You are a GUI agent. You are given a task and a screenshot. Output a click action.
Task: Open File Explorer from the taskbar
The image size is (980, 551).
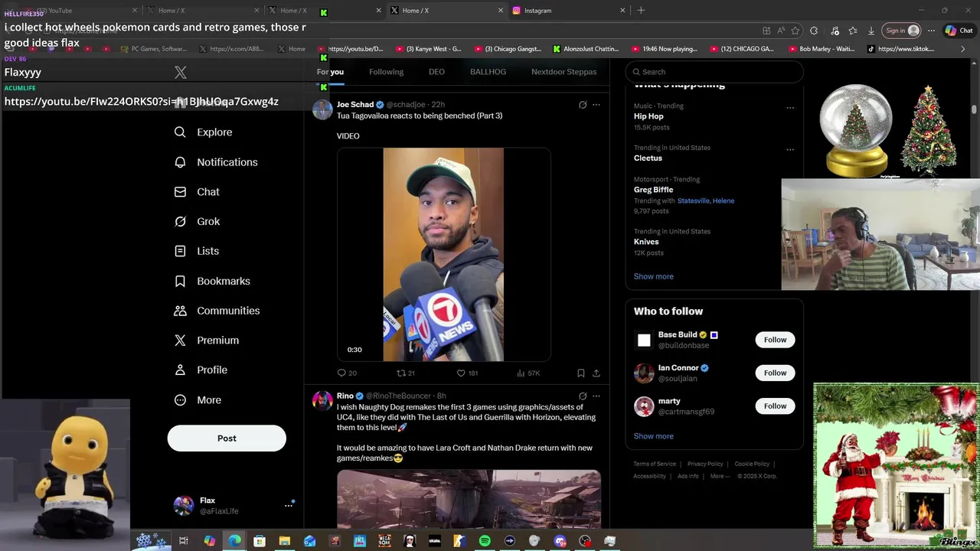[x=284, y=541]
